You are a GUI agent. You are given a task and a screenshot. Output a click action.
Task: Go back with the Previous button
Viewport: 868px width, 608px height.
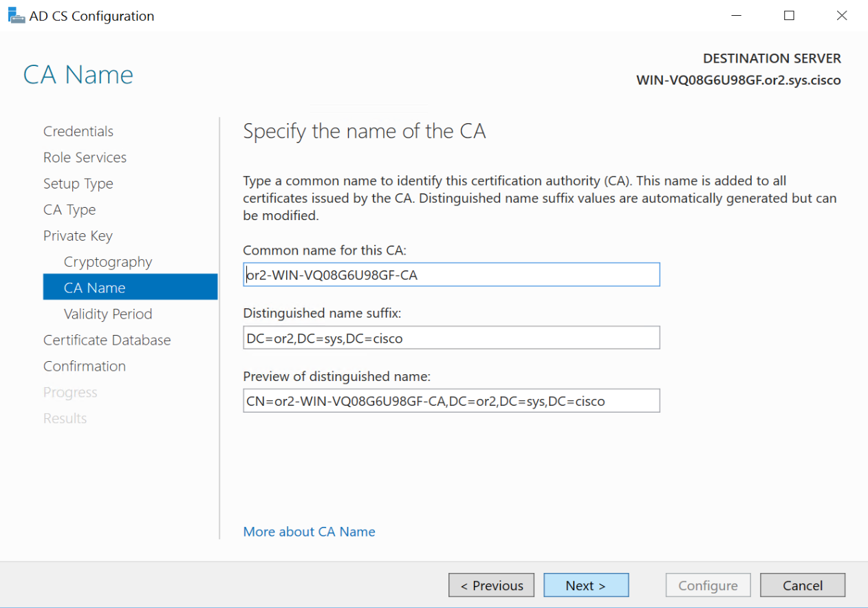coord(491,585)
